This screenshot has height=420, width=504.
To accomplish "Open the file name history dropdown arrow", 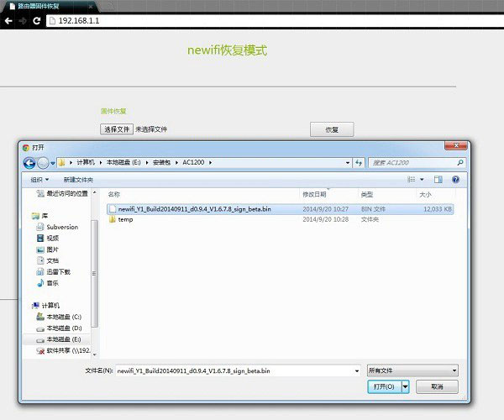I will [x=357, y=370].
